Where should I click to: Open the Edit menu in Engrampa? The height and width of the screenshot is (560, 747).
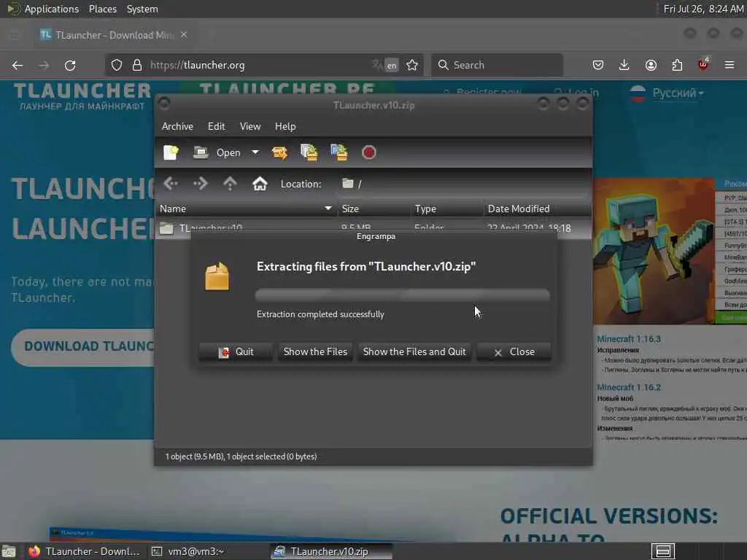[x=216, y=126]
